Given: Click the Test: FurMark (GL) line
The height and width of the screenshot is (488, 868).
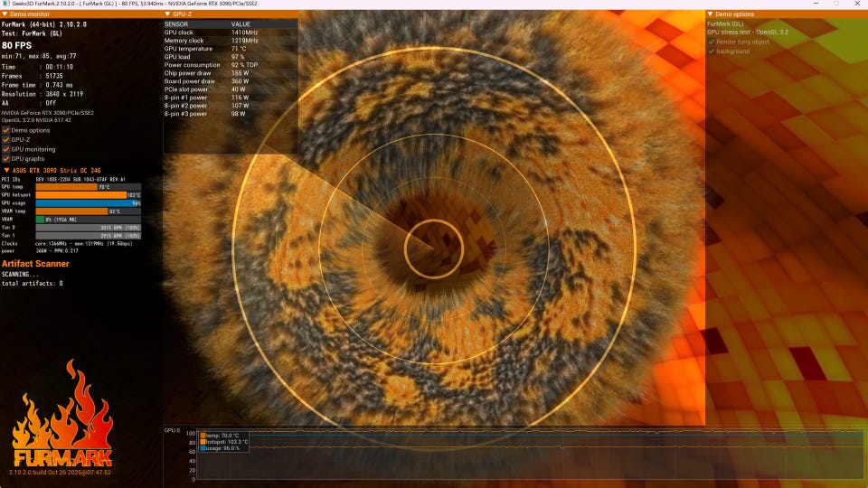Looking at the screenshot, I should (x=32, y=33).
